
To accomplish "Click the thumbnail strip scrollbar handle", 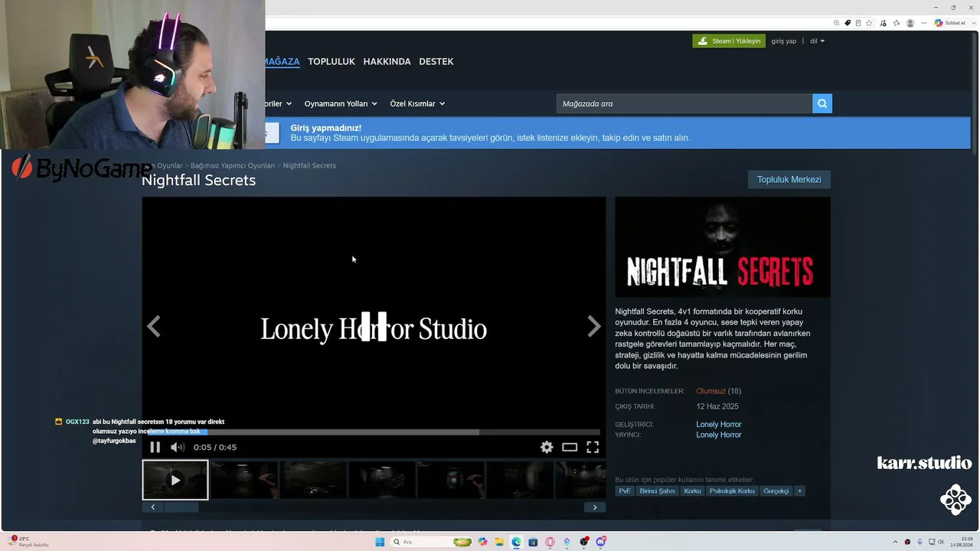I will pyautogui.click(x=181, y=507).
